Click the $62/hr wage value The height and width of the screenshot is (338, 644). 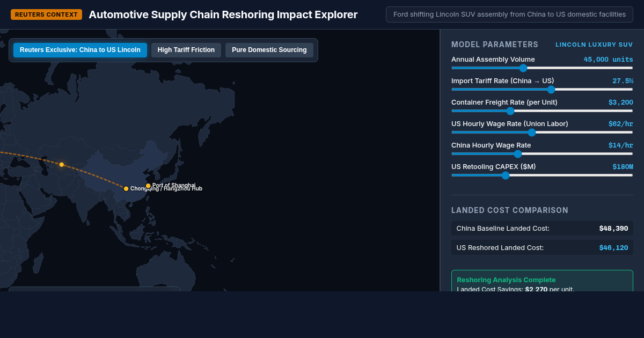click(620, 124)
